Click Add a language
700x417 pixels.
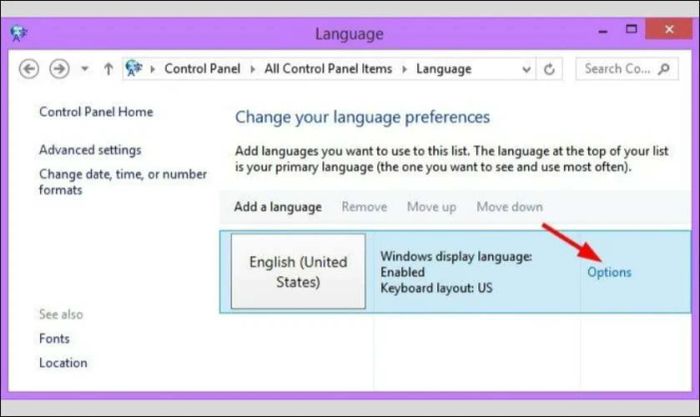click(x=278, y=207)
